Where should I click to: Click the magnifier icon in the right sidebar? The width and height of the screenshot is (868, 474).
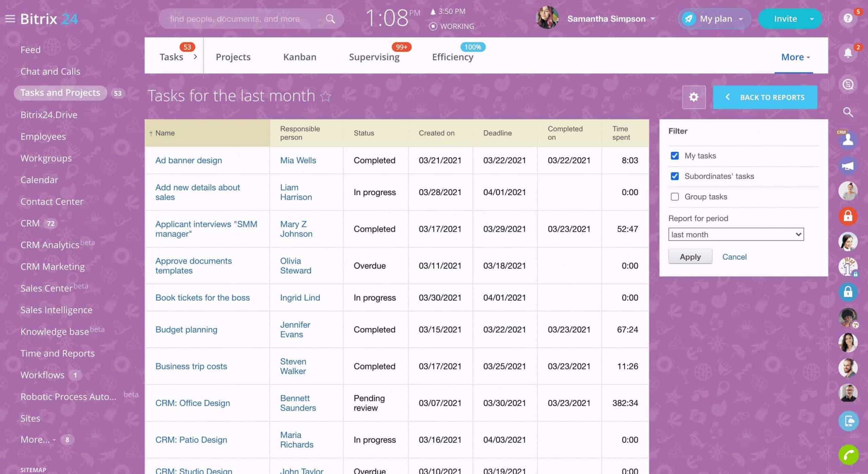pos(848,112)
